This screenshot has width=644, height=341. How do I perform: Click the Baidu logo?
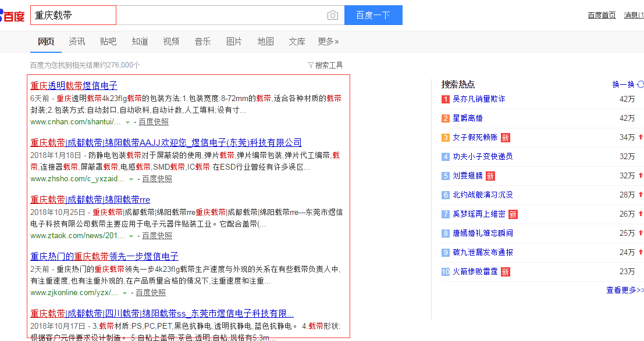click(x=13, y=16)
